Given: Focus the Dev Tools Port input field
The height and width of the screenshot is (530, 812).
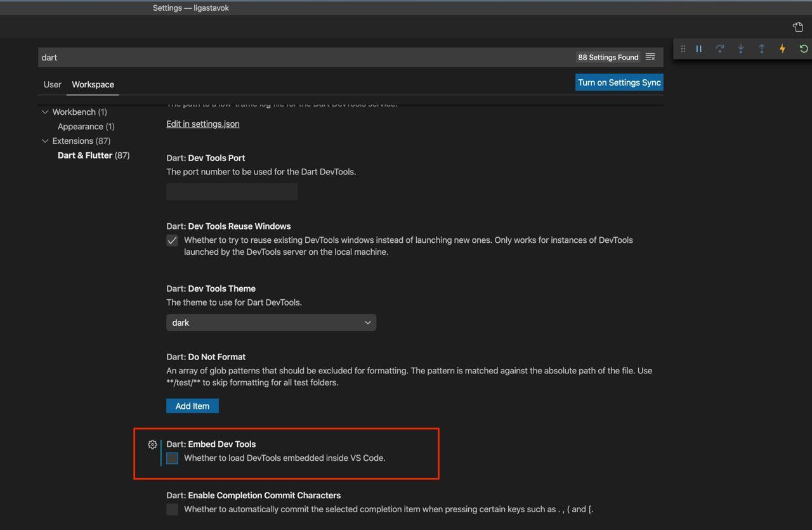Looking at the screenshot, I should coord(232,191).
